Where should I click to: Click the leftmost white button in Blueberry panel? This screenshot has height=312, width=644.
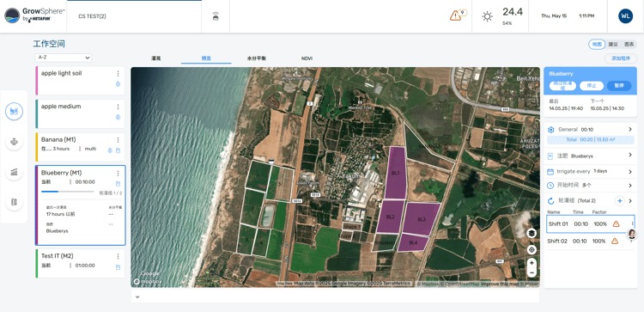[562, 86]
